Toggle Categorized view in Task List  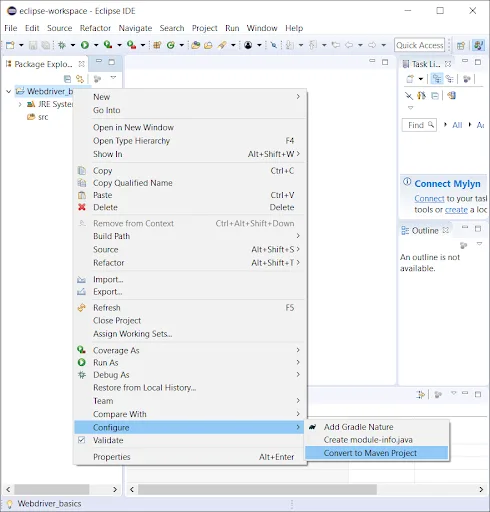tap(437, 79)
